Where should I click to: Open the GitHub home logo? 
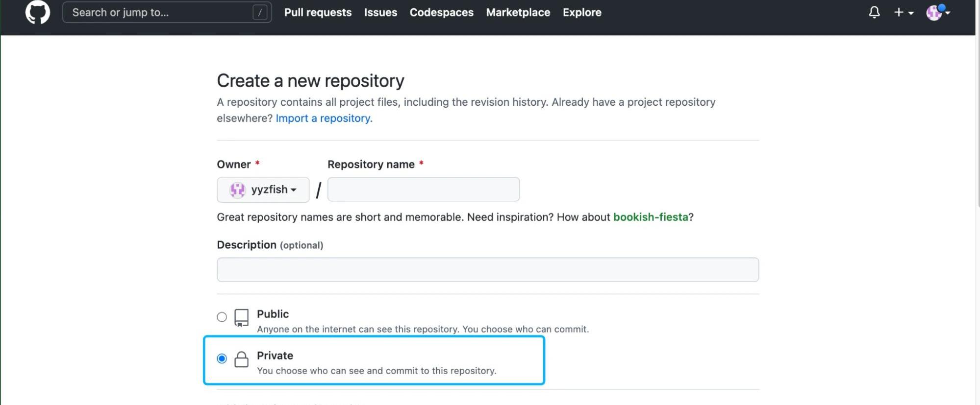pos(38,12)
